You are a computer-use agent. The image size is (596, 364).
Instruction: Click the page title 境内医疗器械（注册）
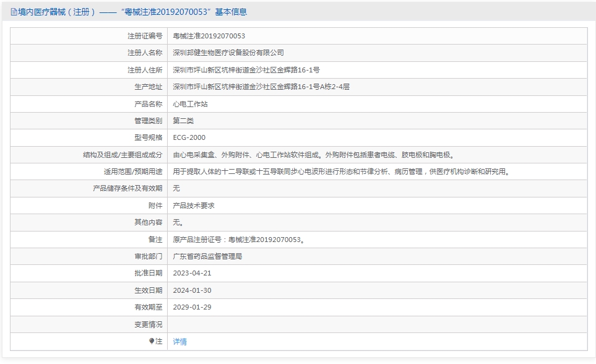pos(57,12)
